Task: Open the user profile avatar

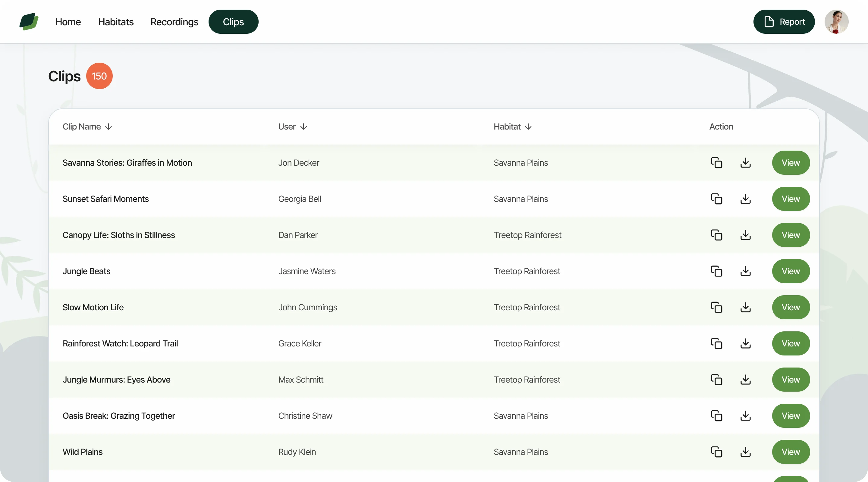Action: pyautogui.click(x=836, y=22)
